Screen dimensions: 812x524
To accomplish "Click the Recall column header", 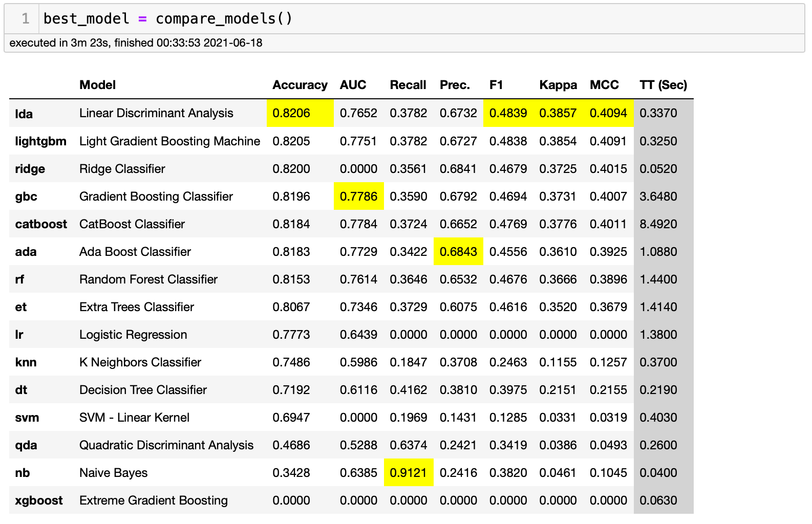I will click(x=408, y=85).
